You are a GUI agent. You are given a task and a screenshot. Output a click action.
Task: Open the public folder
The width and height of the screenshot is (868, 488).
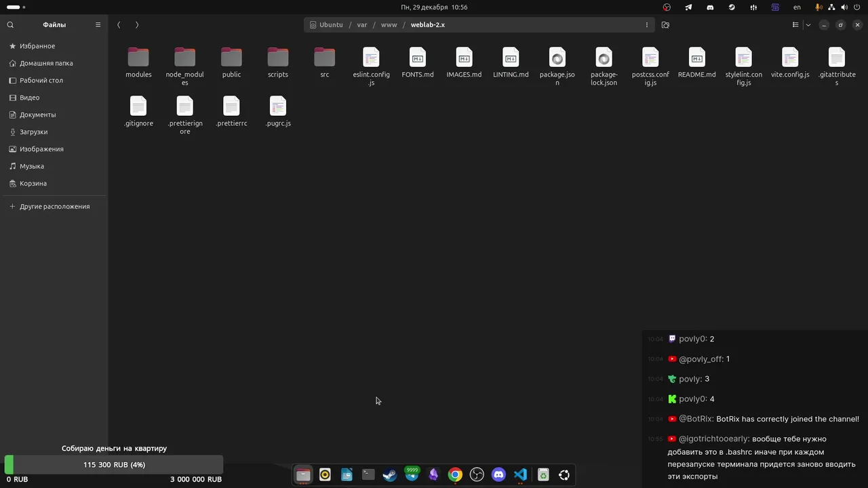(x=231, y=63)
